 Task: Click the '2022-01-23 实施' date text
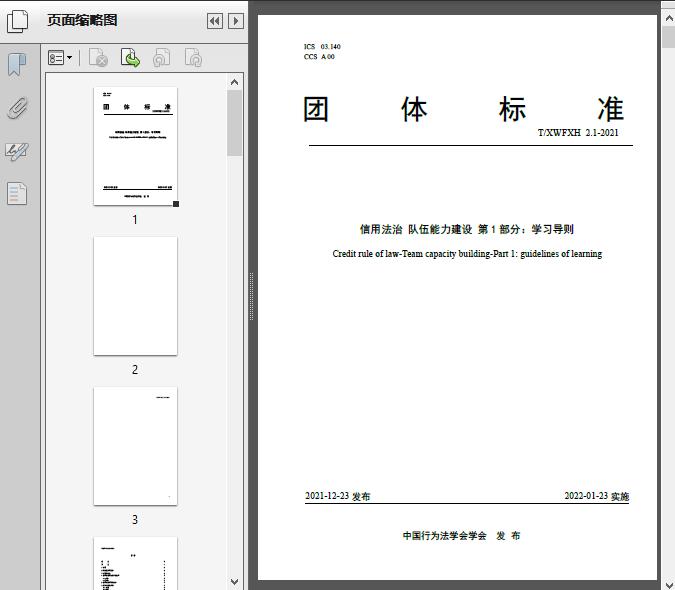coord(597,496)
